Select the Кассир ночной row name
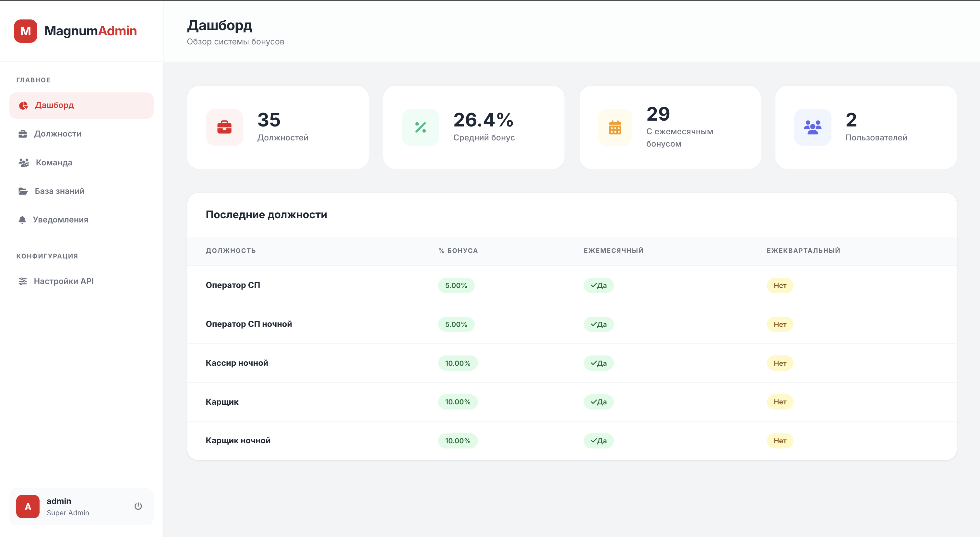Image resolution: width=980 pixels, height=537 pixels. pos(237,363)
